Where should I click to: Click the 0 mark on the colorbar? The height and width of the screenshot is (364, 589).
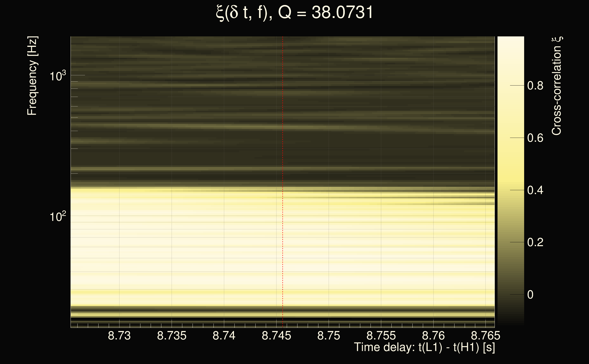[530, 295]
